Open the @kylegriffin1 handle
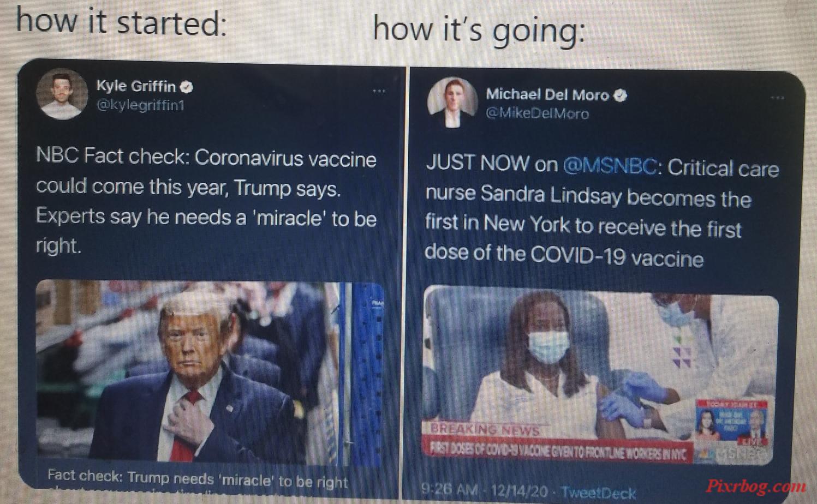This screenshot has width=817, height=504. coord(140,105)
